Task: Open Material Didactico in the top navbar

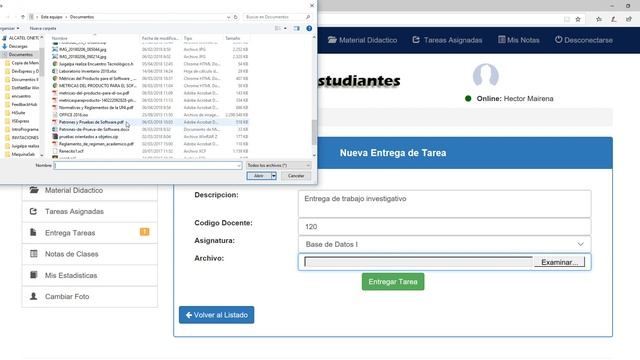Action: [362, 40]
